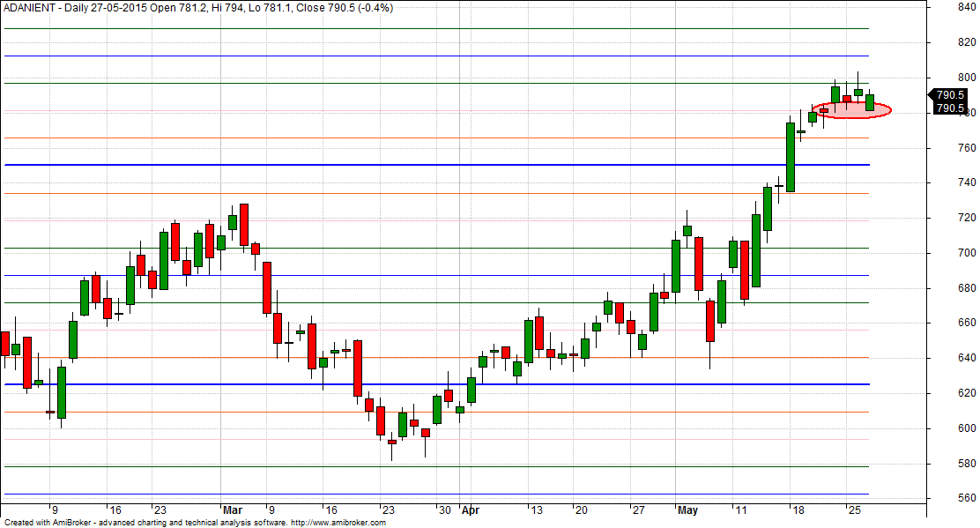Select the upper 790.5 price label box
Image resolution: width=980 pixels, height=528 pixels.
[x=949, y=95]
